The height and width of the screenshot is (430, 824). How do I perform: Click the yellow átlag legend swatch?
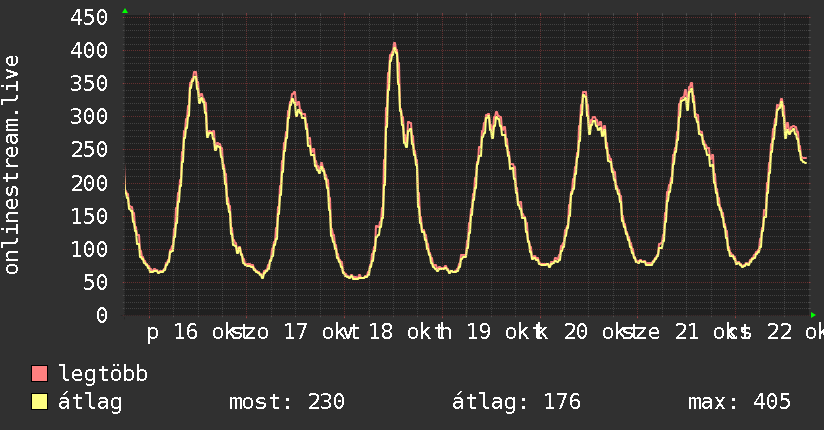tap(39, 402)
